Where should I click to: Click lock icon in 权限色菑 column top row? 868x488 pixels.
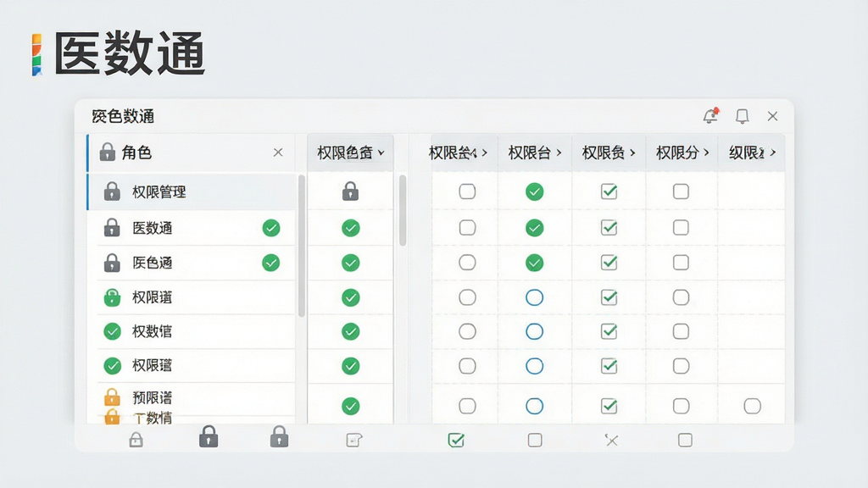[x=350, y=191]
